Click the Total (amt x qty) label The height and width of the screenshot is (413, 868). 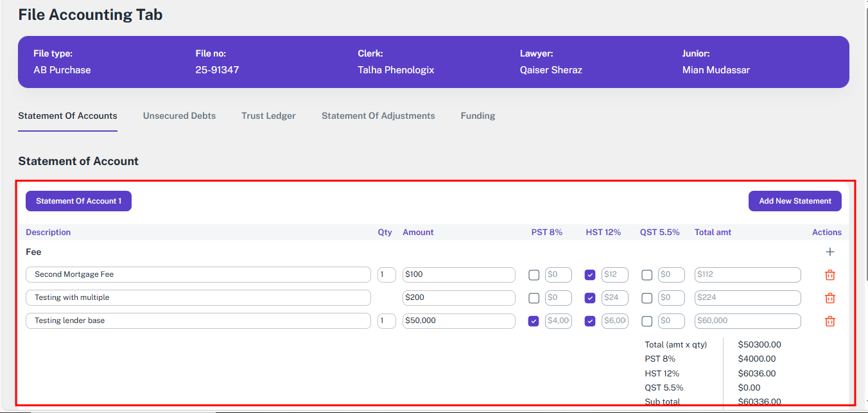(x=676, y=345)
